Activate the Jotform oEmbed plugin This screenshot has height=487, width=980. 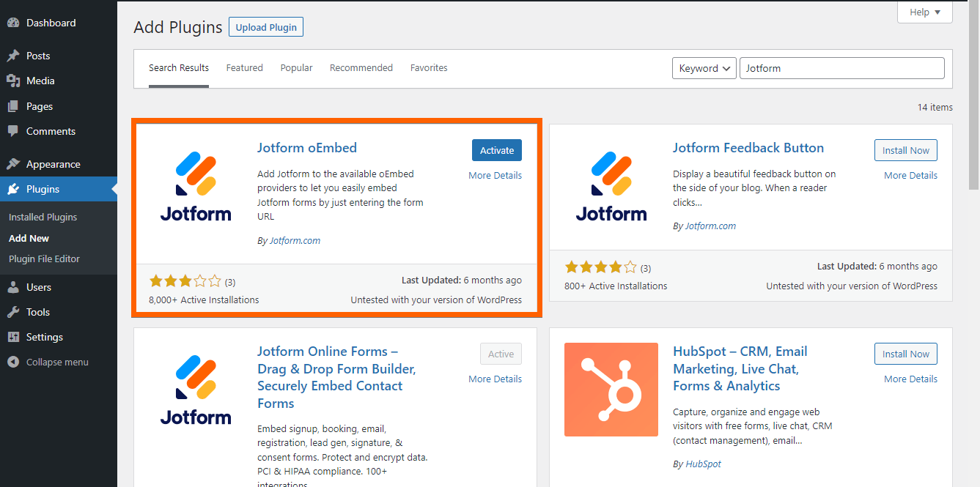(497, 150)
